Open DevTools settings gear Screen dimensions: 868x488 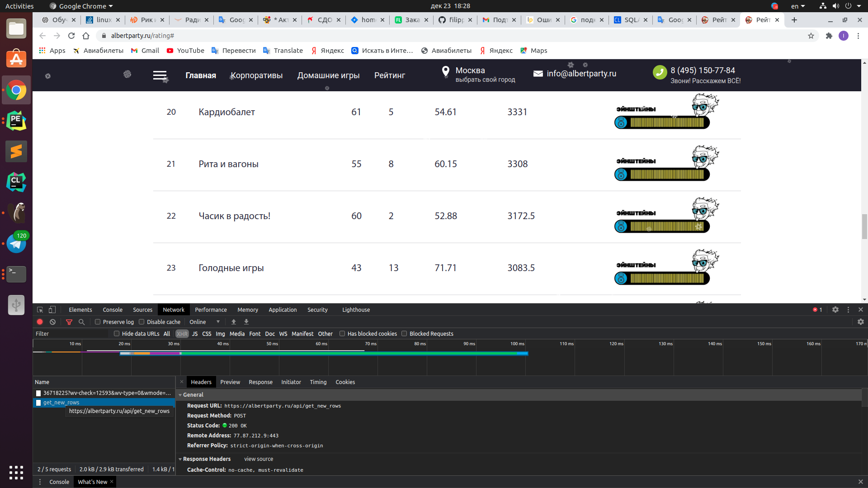(x=835, y=310)
